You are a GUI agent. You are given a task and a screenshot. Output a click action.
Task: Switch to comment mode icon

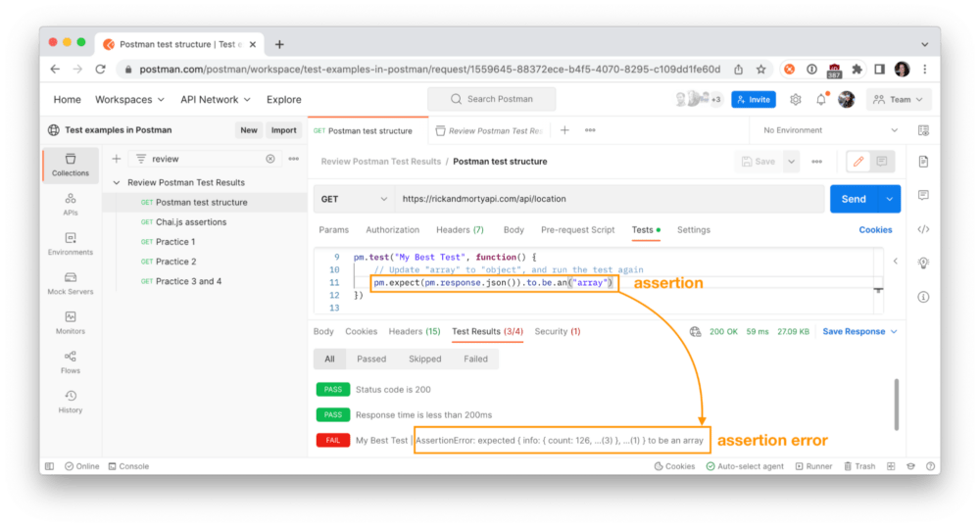click(882, 162)
